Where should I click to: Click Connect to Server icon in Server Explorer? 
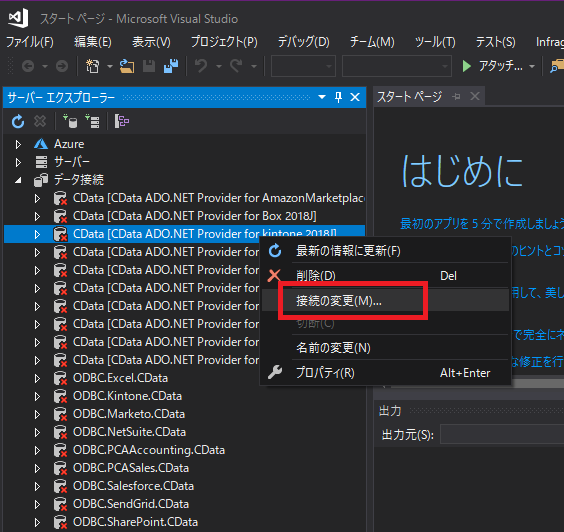coord(92,121)
